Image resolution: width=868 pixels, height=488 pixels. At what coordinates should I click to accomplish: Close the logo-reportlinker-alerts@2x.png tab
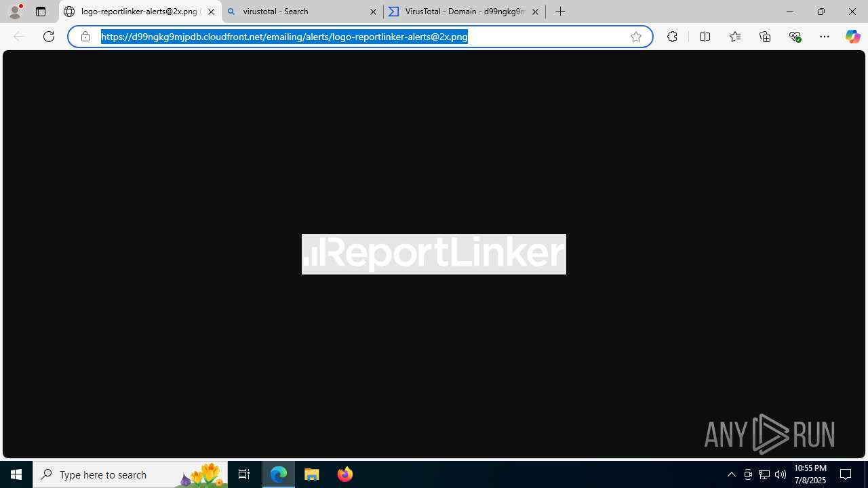click(211, 12)
